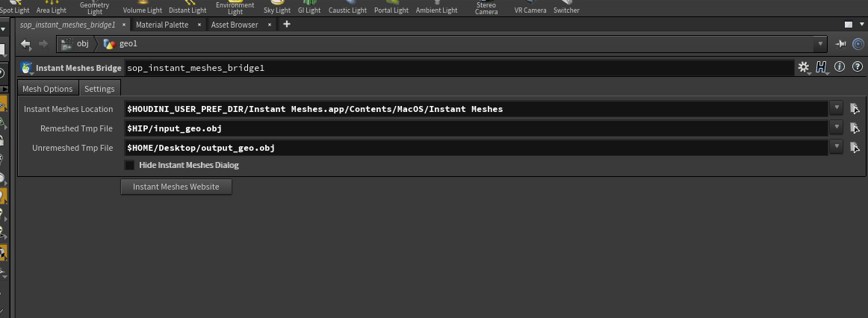The image size is (868, 318).
Task: Click the node name field sop_instant_meshes_bridge1
Action: [459, 68]
